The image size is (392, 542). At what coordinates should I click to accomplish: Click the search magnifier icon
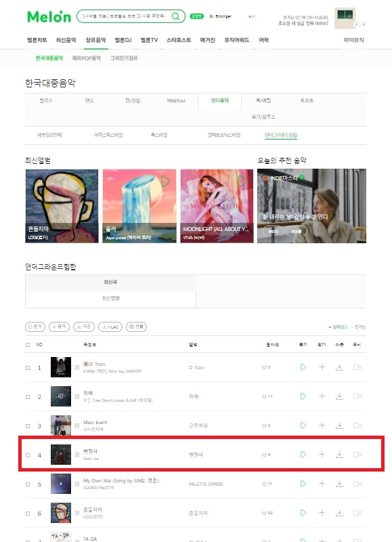click(176, 16)
